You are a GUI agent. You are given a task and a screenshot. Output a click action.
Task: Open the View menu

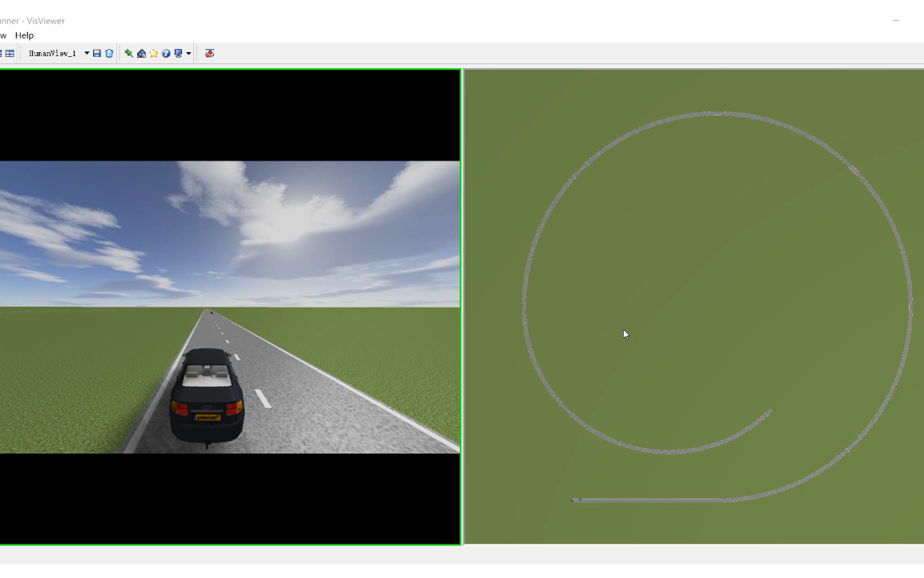(x=4, y=35)
